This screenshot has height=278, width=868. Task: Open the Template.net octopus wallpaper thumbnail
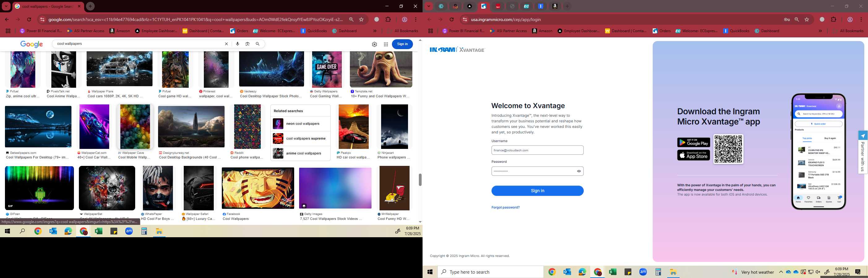(x=381, y=69)
